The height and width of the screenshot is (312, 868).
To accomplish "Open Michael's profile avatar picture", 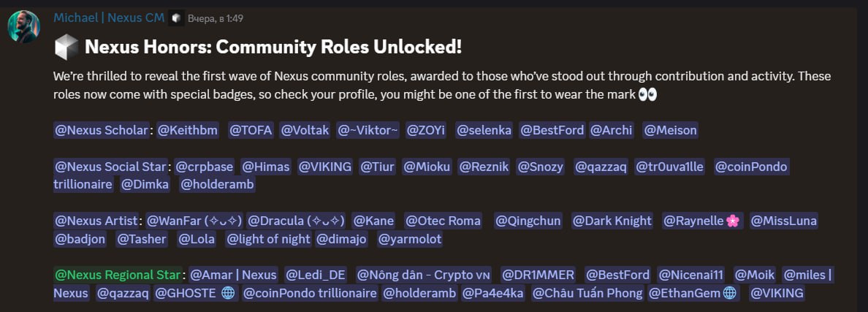I will coord(23,26).
